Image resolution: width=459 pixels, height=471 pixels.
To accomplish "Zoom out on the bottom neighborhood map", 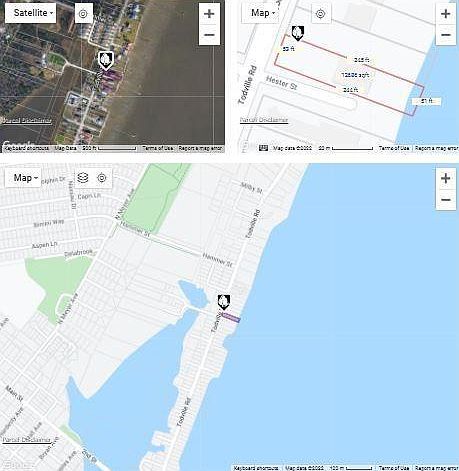I will (x=446, y=199).
